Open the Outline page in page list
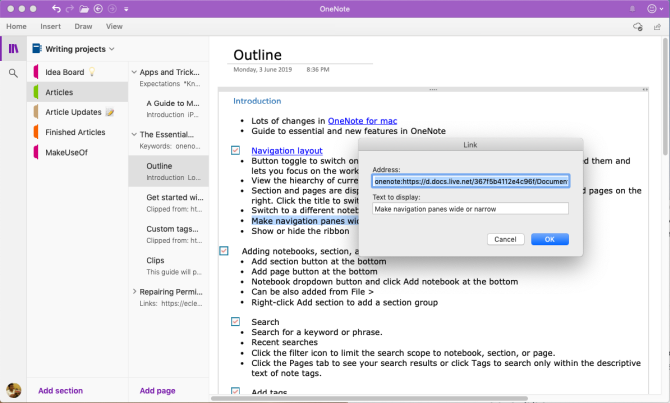 click(169, 171)
